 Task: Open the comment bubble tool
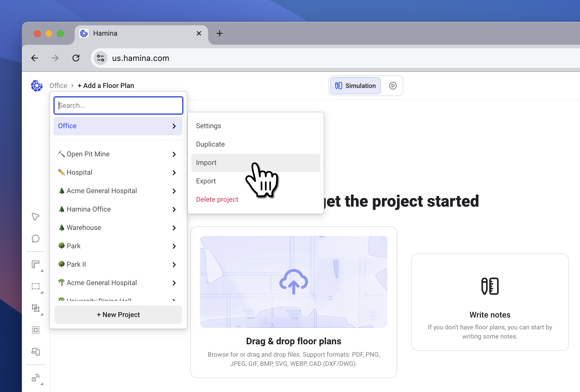point(36,239)
